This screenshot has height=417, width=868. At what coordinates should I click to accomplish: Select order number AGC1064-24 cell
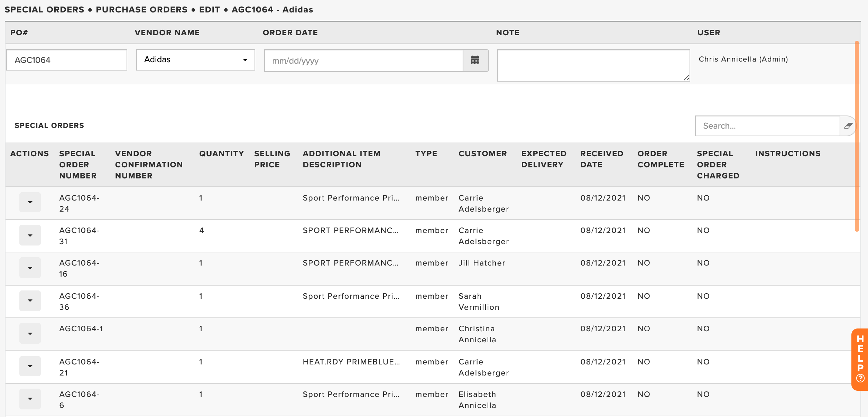point(79,203)
